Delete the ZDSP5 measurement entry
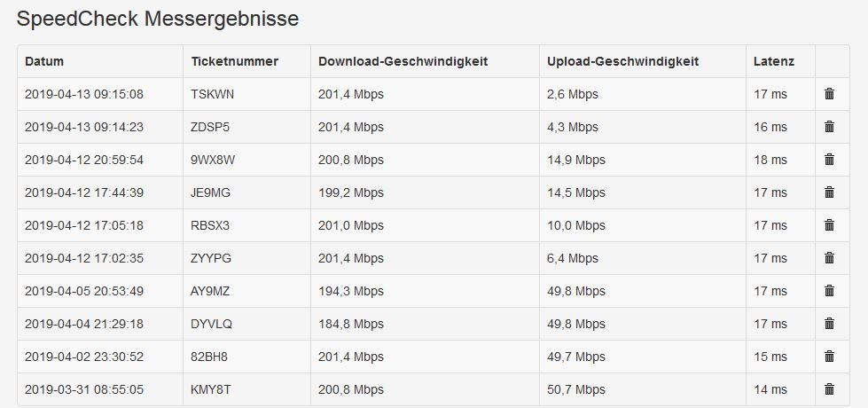Screen dimensions: 868x408 [x=829, y=127]
